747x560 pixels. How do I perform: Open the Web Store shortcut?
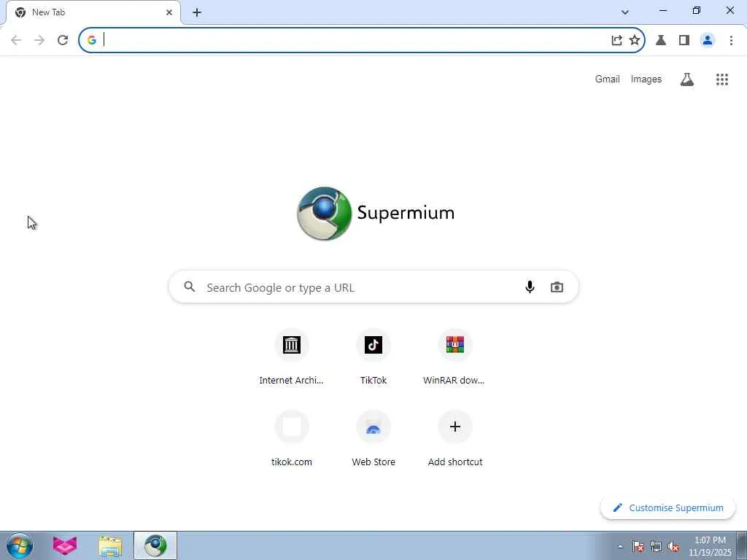(373, 438)
